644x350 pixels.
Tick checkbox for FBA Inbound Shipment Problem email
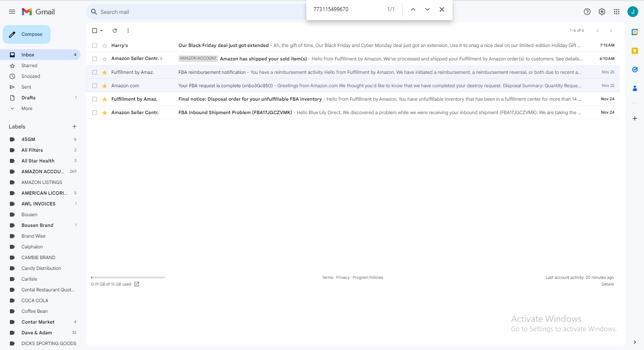click(94, 112)
